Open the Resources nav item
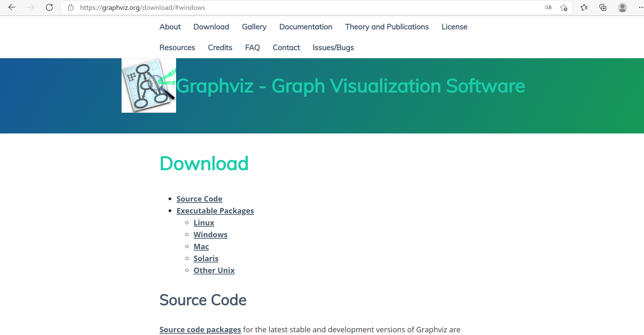The image size is (644, 335). (177, 48)
